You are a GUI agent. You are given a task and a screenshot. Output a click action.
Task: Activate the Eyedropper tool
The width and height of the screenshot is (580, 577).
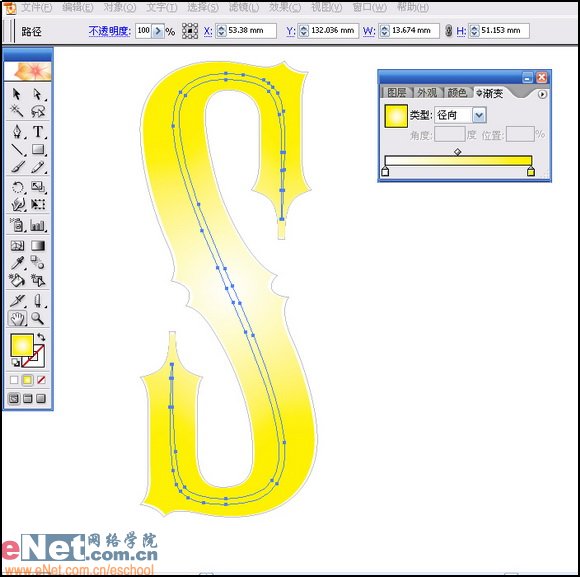[x=17, y=263]
